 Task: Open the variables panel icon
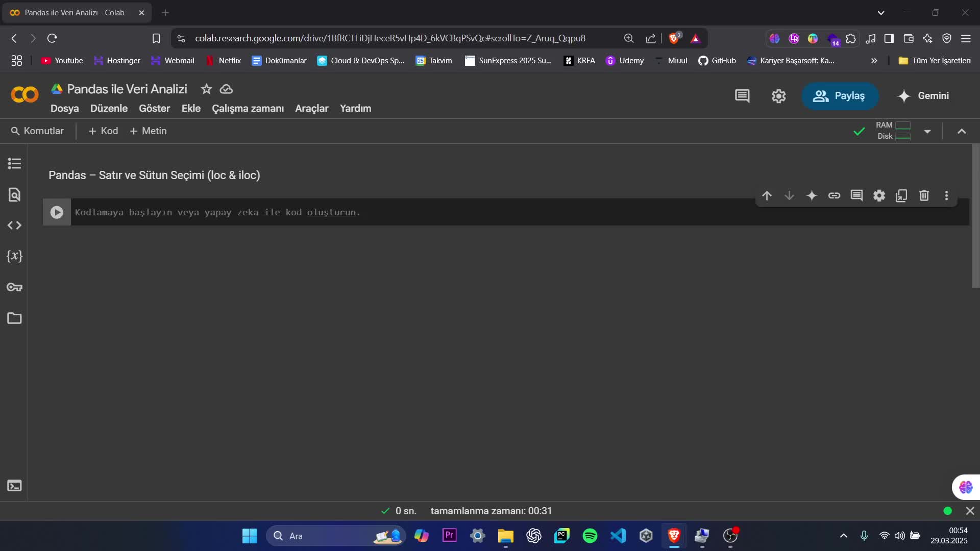coord(14,256)
